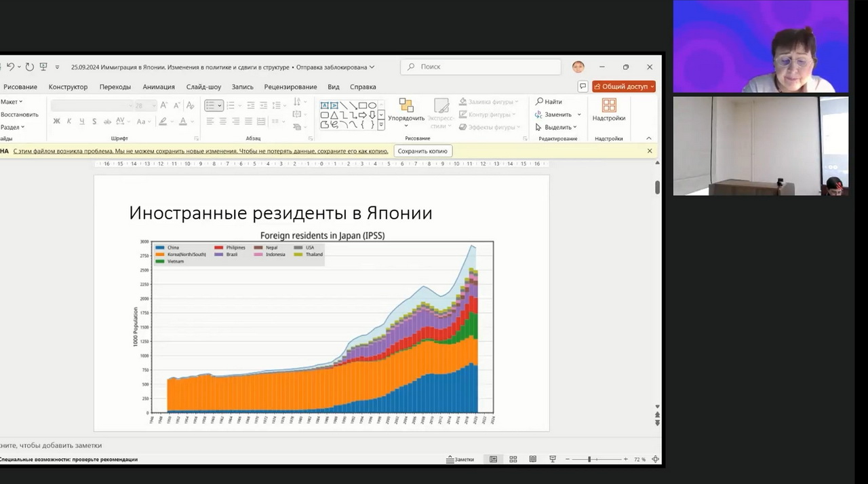Align text left
The image size is (868, 484).
pyautogui.click(x=210, y=122)
